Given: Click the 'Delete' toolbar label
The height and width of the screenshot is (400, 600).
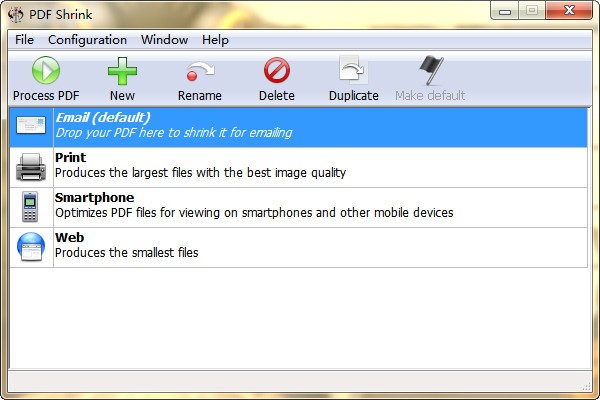Looking at the screenshot, I should point(277,96).
